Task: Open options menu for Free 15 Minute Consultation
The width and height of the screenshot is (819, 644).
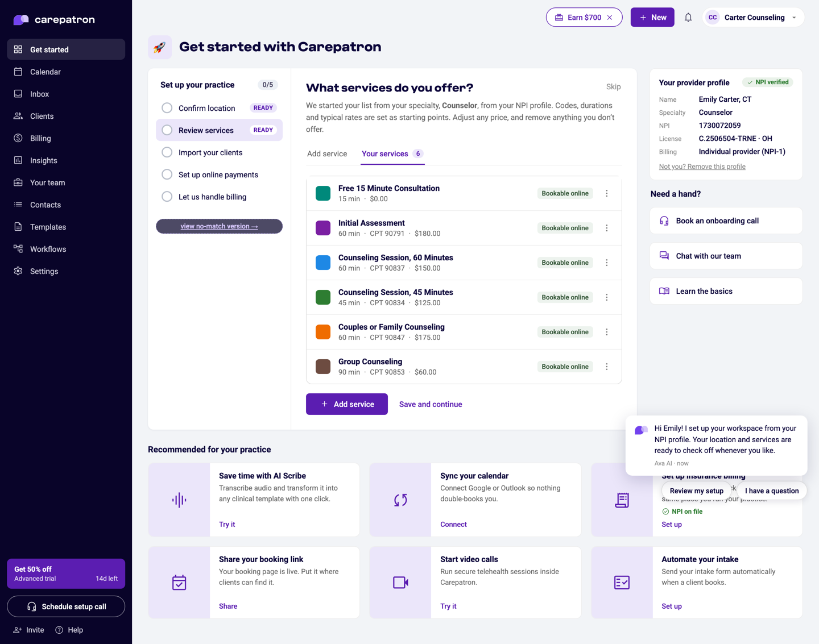Action: tap(607, 193)
